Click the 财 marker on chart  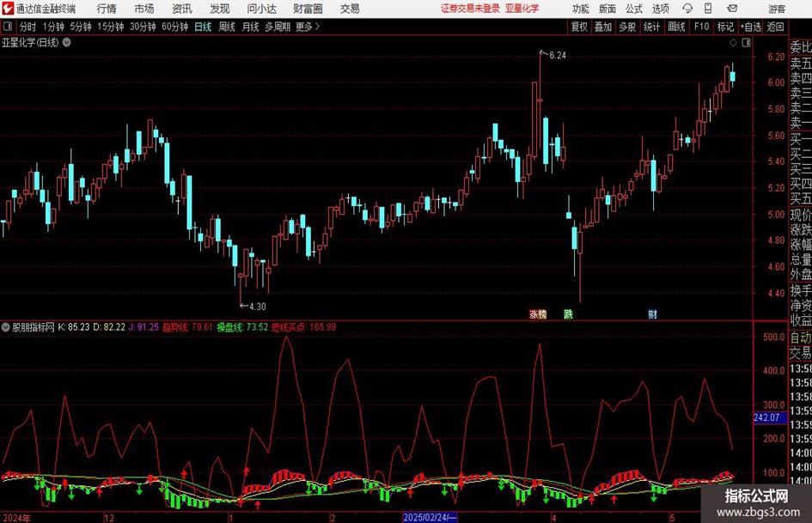[652, 313]
